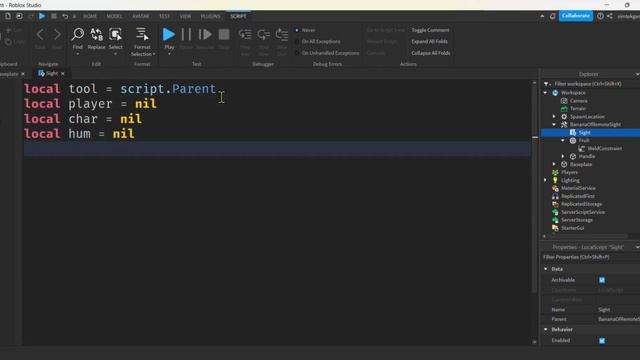Collapse the Behavior properties section
This screenshot has width=640, height=360.
click(x=546, y=329)
